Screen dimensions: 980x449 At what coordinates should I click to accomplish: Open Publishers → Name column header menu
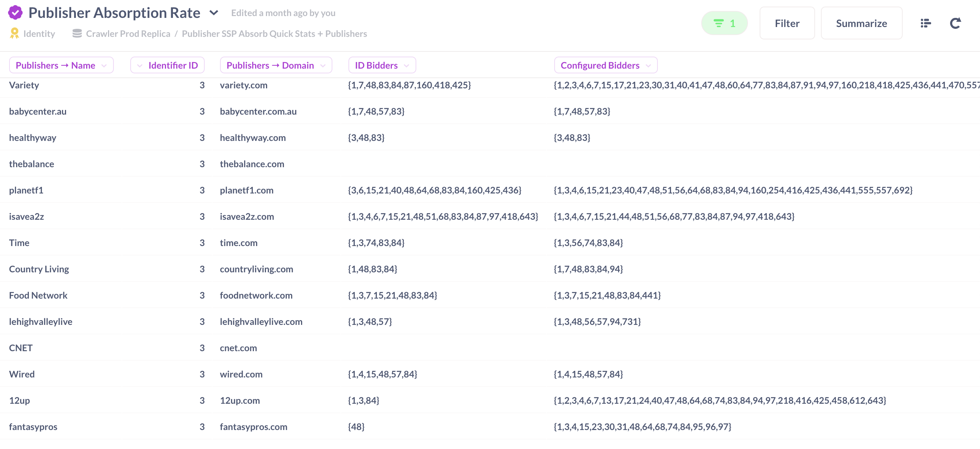tap(61, 65)
